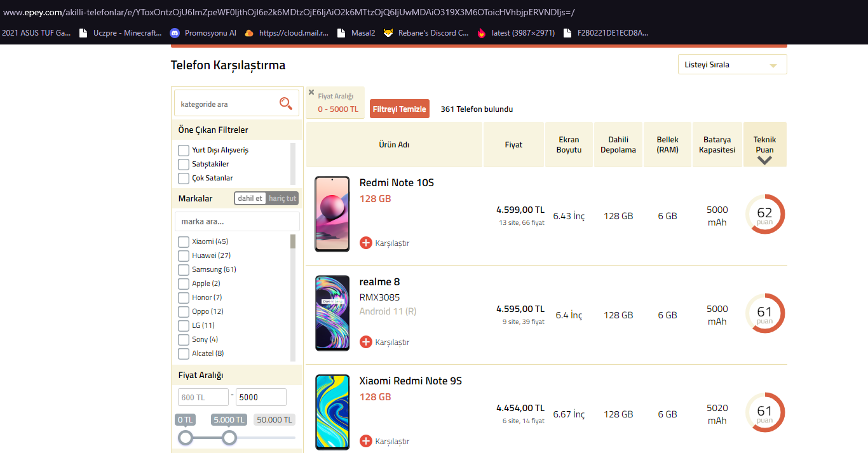Check the Çok Satanlar filter
This screenshot has width=868, height=453.
coord(184,179)
